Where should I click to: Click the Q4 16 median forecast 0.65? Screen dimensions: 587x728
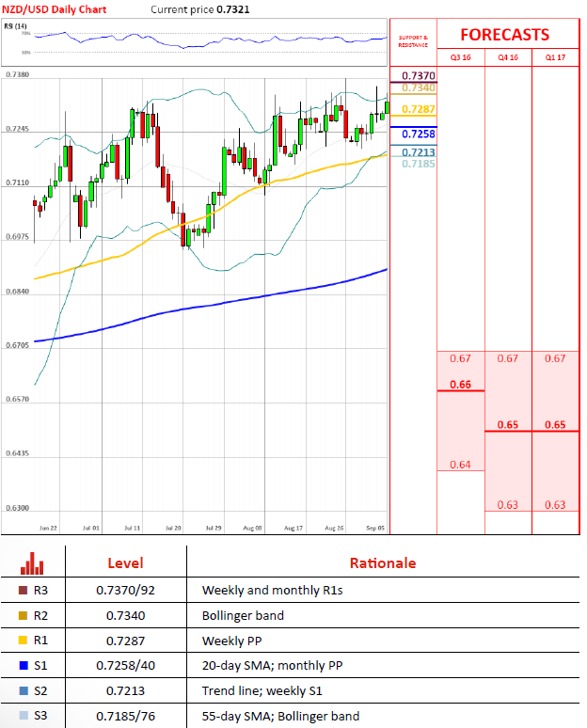coord(508,425)
